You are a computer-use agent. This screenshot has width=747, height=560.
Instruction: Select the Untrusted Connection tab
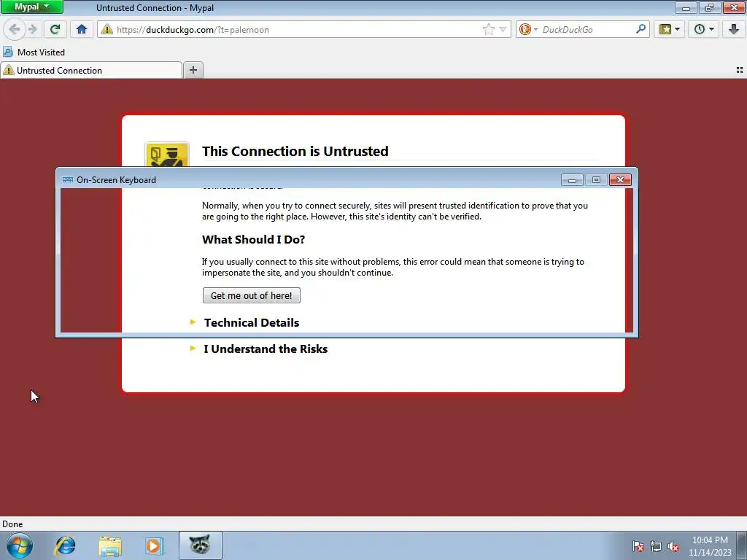coord(91,71)
